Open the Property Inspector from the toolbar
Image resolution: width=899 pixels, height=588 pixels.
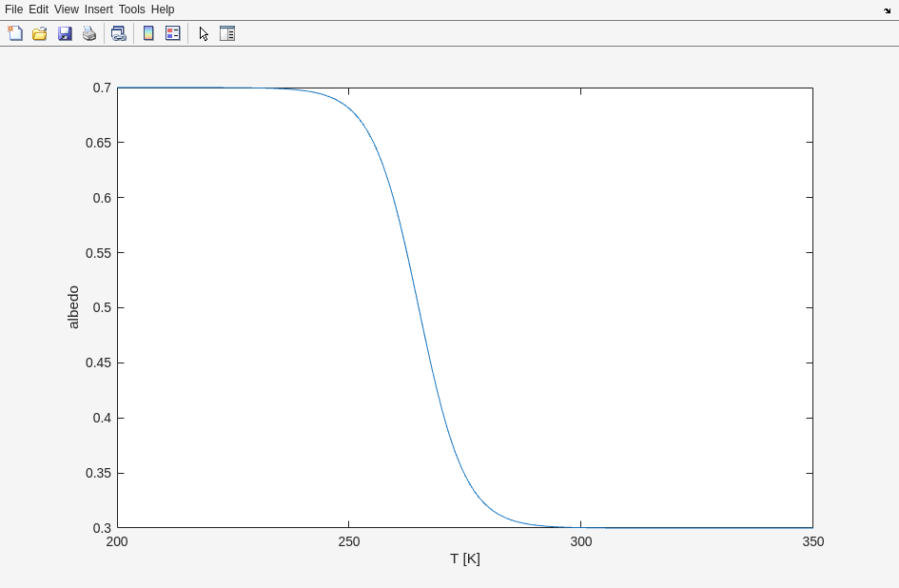point(227,33)
